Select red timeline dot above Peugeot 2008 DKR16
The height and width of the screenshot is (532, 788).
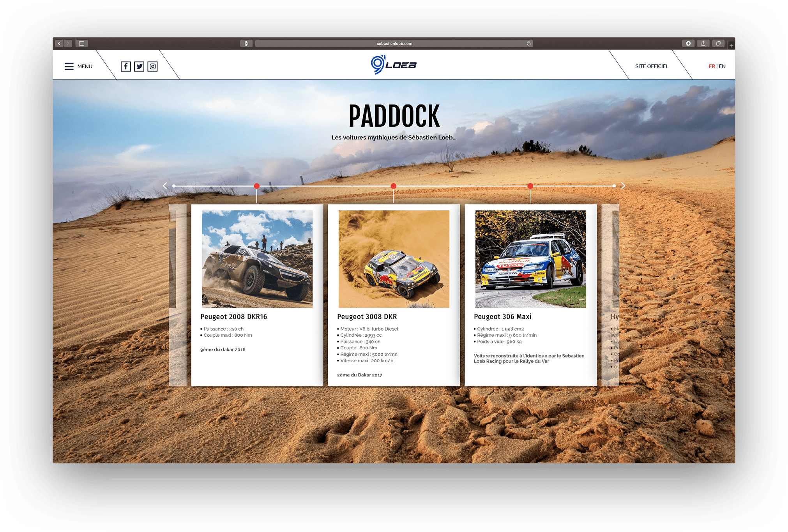(257, 186)
